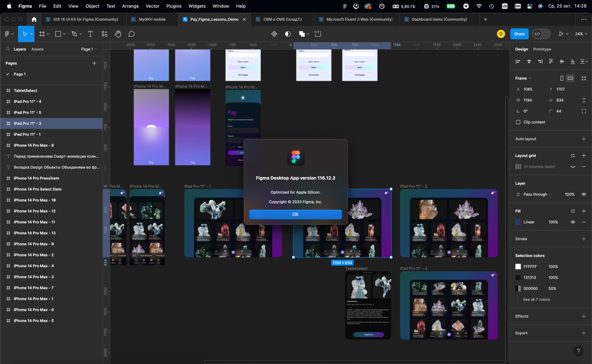Click the Resize to fit icon in Frame section

tap(584, 78)
